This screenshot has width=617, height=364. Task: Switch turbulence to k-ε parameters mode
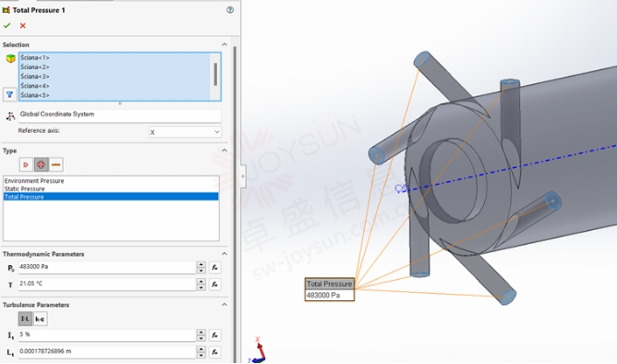(40, 319)
